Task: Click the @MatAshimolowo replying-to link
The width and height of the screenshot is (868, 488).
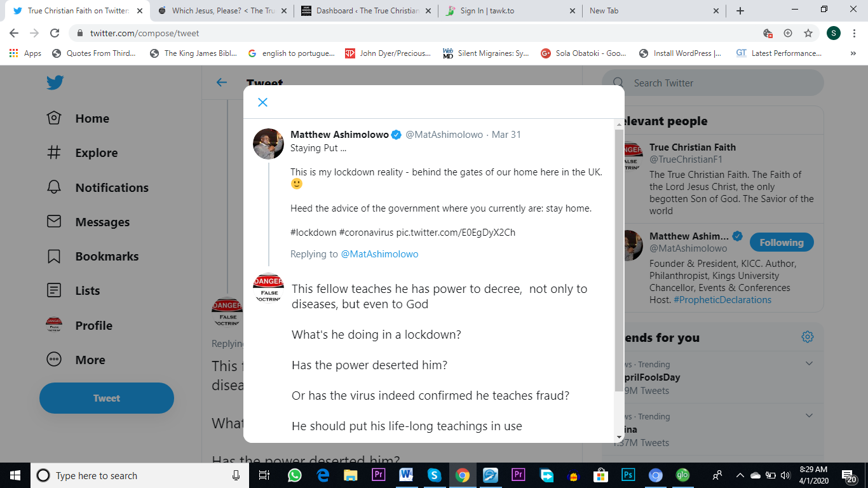Action: coord(379,254)
